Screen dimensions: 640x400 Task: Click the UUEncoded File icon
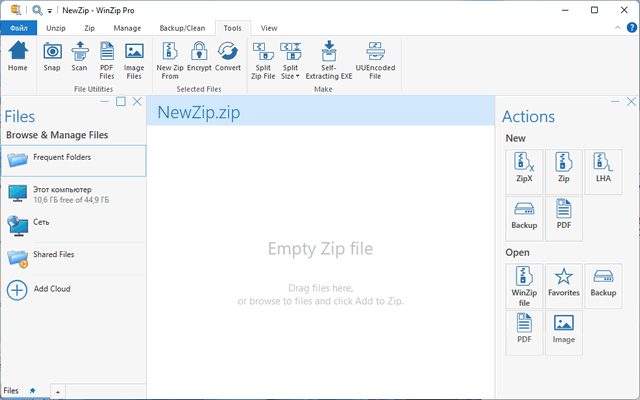376,57
